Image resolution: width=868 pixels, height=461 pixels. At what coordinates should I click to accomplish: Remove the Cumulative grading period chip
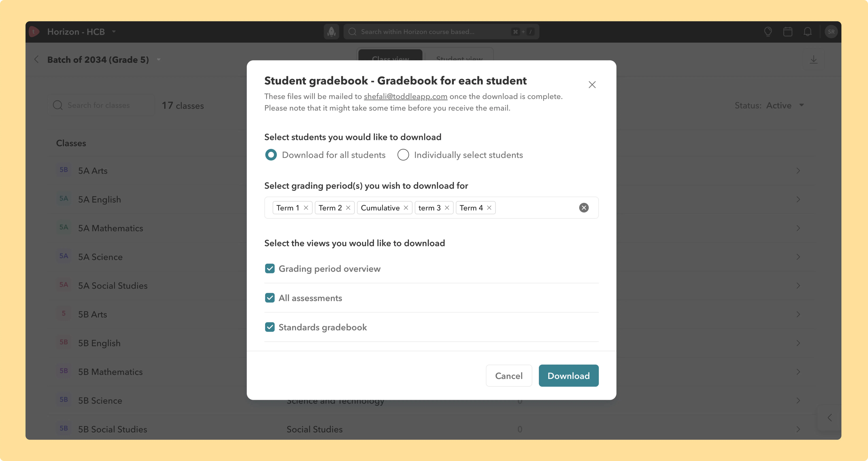(x=406, y=208)
